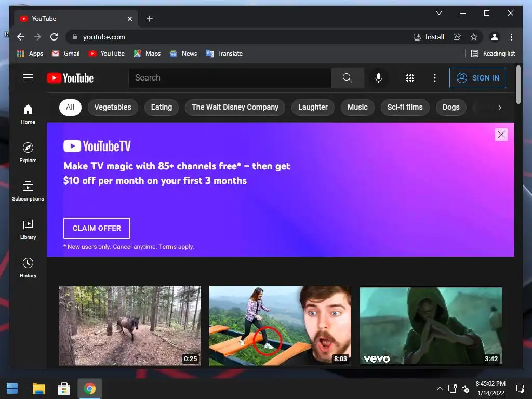Open the Windows Start menu
The height and width of the screenshot is (399, 532).
click(x=12, y=389)
